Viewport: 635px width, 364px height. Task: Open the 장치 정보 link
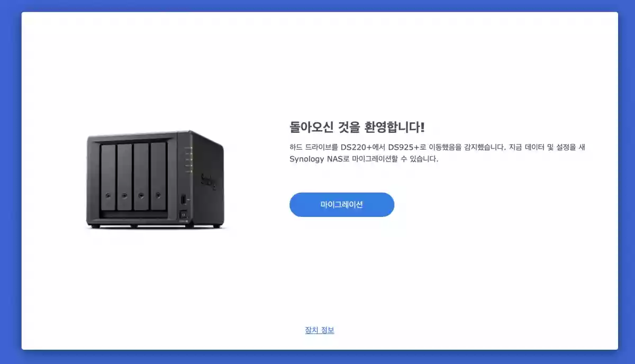click(x=320, y=330)
